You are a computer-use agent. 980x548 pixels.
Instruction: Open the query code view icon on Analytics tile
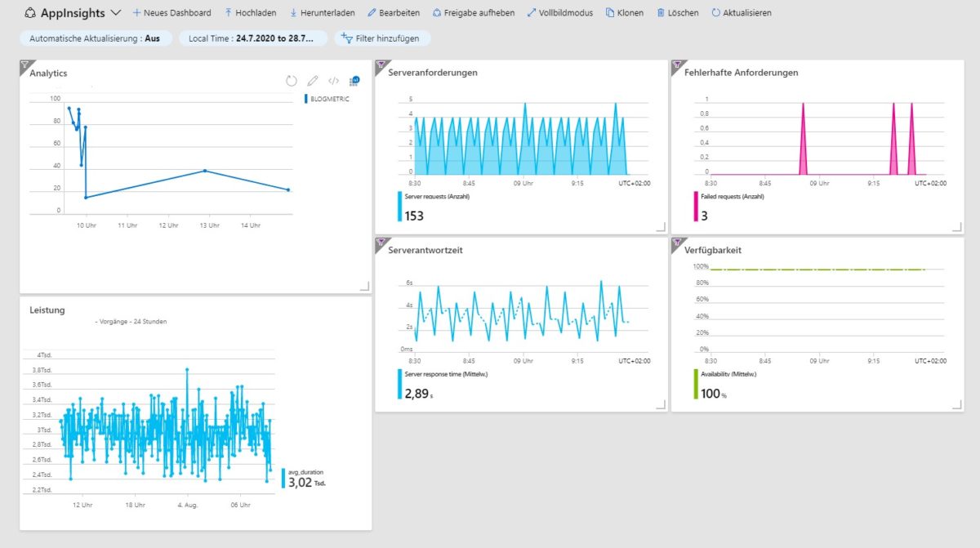(x=332, y=81)
